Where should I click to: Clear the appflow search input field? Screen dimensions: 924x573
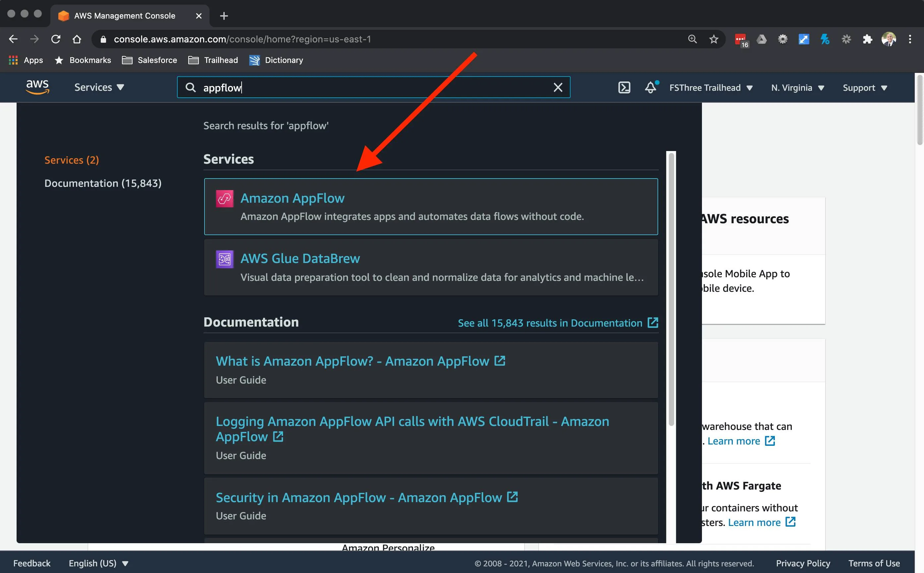click(557, 86)
